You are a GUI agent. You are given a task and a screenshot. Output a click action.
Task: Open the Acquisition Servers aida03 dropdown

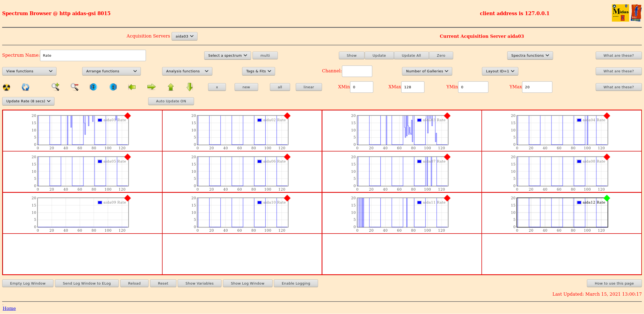(x=184, y=36)
